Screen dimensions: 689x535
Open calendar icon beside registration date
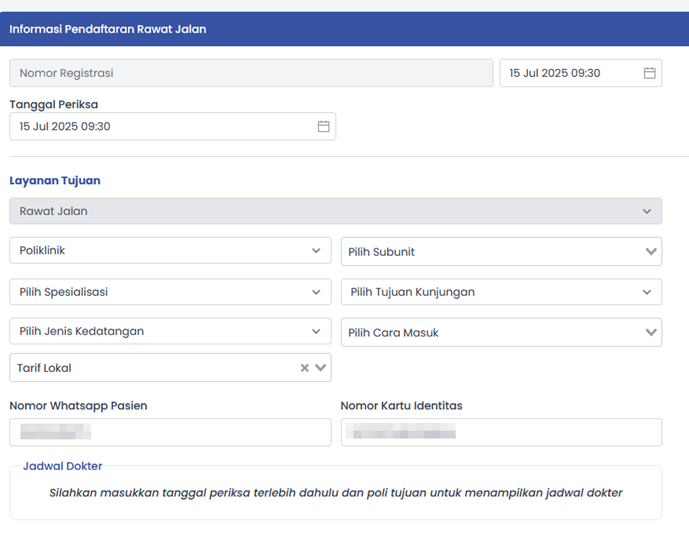click(649, 73)
